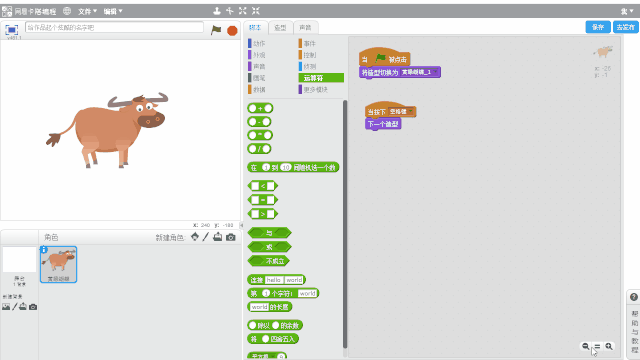Click the 不成立 (not) boolean block
The image size is (640, 360).
269,260
